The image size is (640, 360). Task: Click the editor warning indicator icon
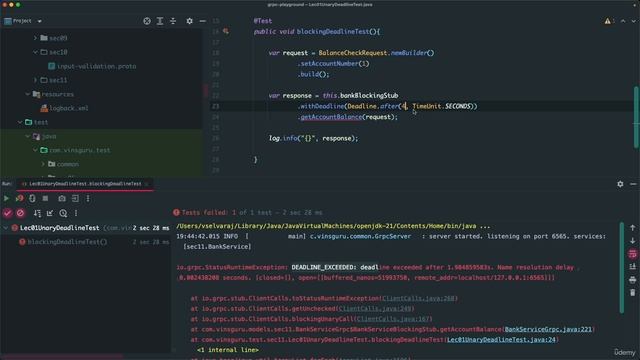[608, 21]
